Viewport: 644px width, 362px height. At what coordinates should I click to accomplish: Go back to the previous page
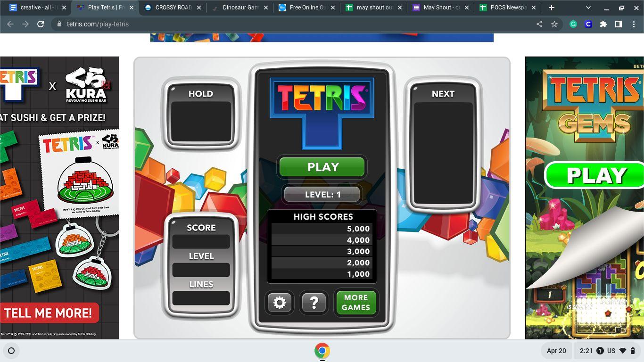10,24
